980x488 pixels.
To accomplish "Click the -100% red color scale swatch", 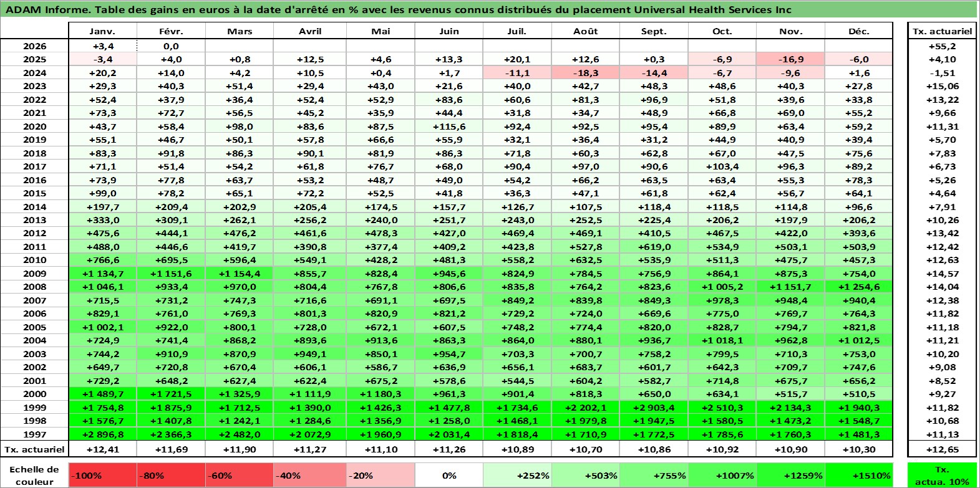I will 102,475.
